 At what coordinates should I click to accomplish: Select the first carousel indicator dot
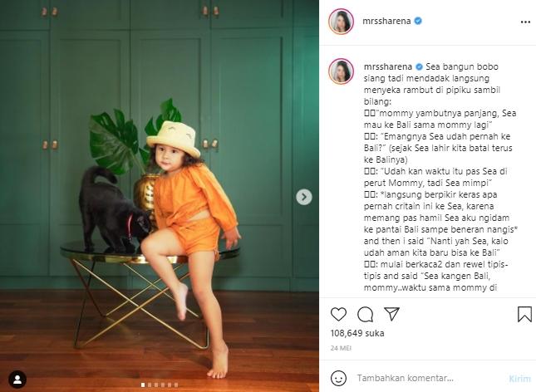pos(144,385)
